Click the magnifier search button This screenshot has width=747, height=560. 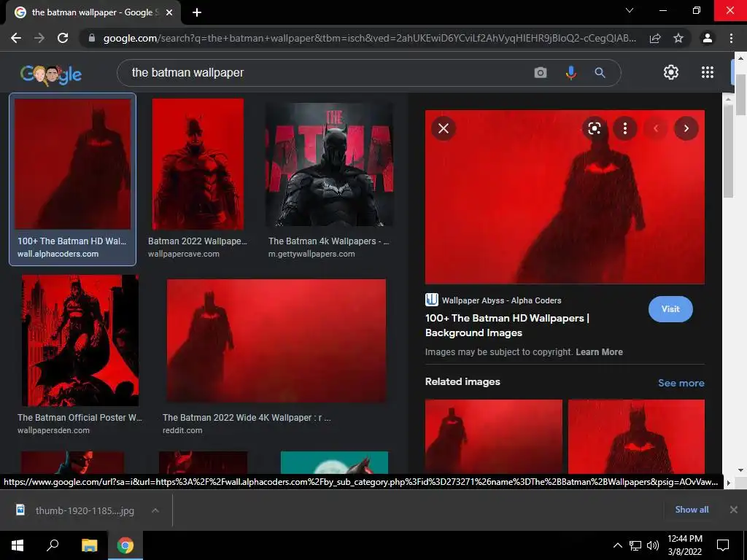[600, 73]
